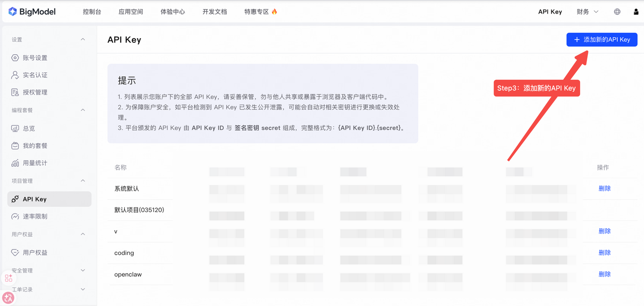Select 用户权益 in the sidebar
This screenshot has height=306, width=644.
pyautogui.click(x=31, y=252)
